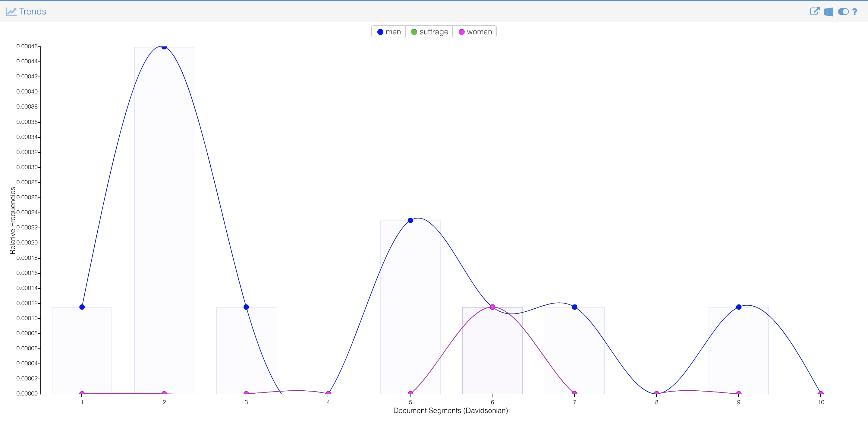Select 'men' peak data point at segment 2
This screenshot has width=868, height=422.
164,47
